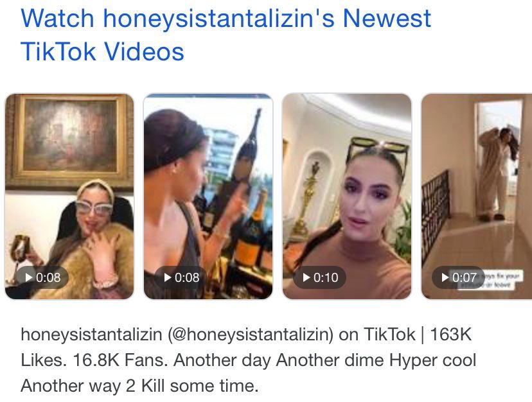The image size is (532, 402).
Task: Click the play triangle beside the 0:07 duration
Action: coord(445,277)
